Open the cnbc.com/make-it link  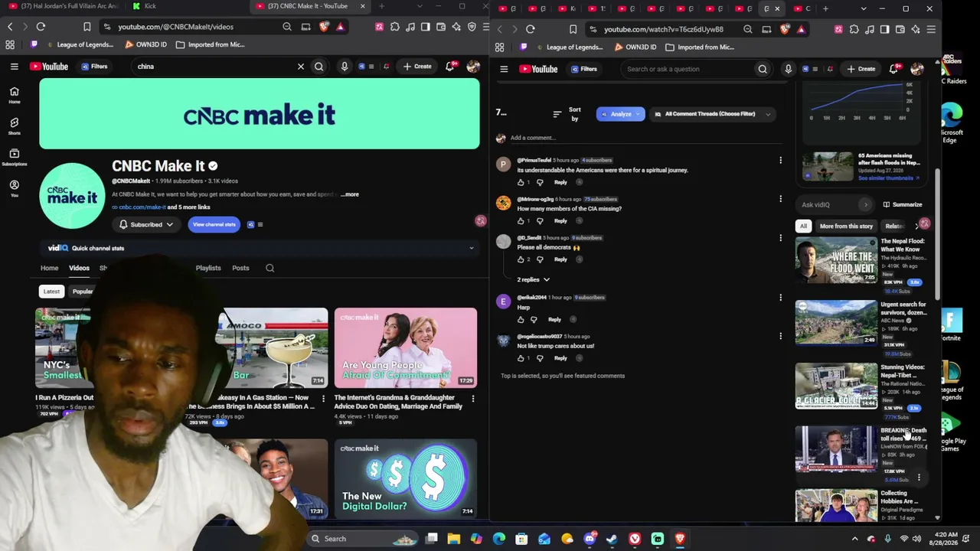coord(142,207)
